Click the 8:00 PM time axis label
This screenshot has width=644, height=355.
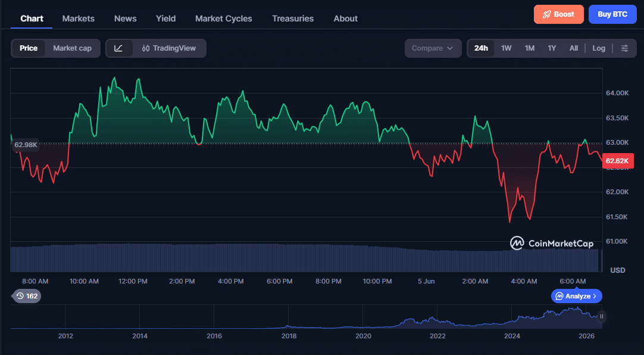click(329, 282)
